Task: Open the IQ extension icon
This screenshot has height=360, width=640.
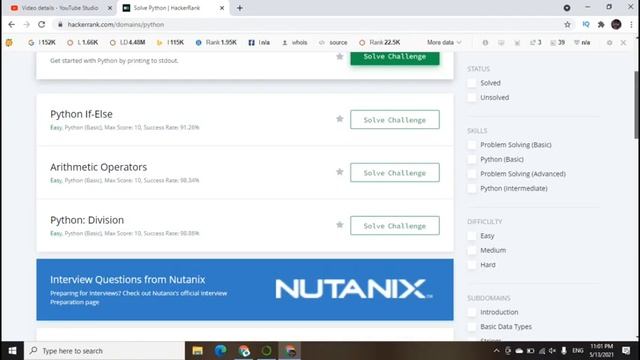Action: pyautogui.click(x=586, y=24)
